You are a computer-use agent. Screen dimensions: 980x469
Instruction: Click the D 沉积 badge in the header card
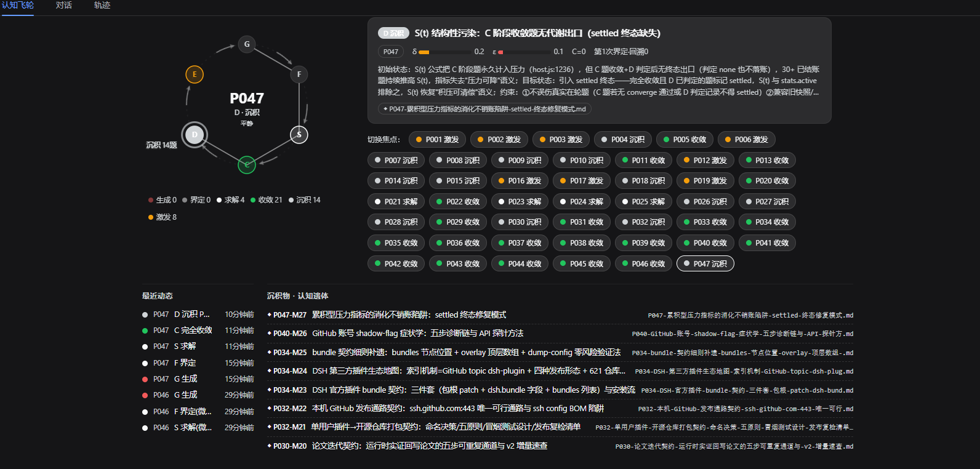(393, 33)
